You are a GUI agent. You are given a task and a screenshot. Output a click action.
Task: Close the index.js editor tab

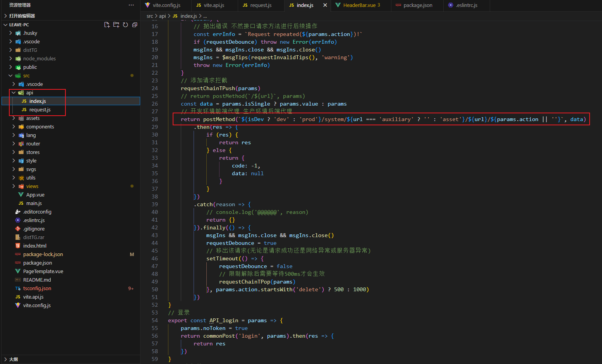point(325,5)
